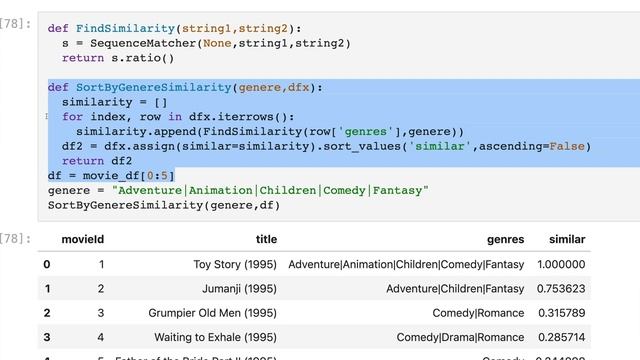Click the 'for index, row in dfx.iterrows()' line
This screenshot has height=360, width=640.
pyautogui.click(x=178, y=117)
